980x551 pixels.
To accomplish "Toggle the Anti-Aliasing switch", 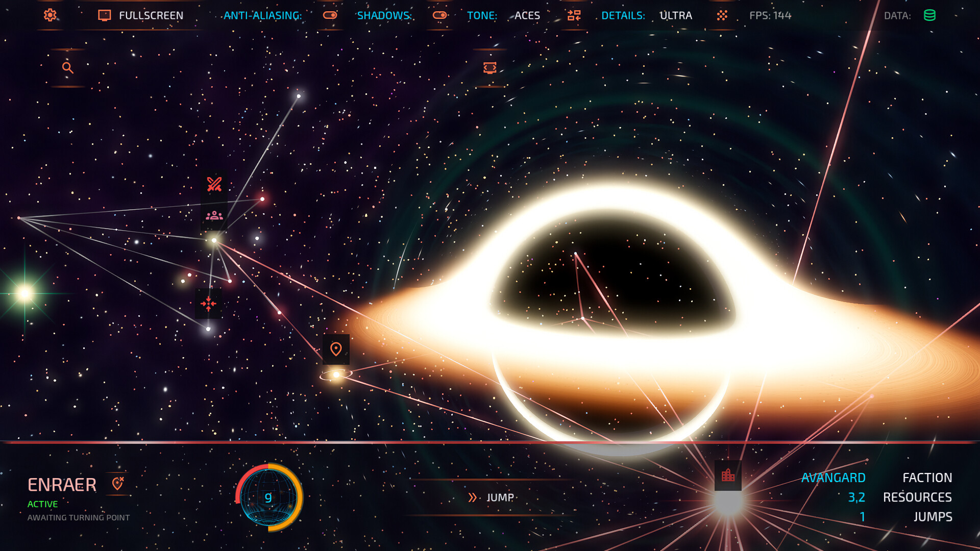I will pyautogui.click(x=330, y=15).
